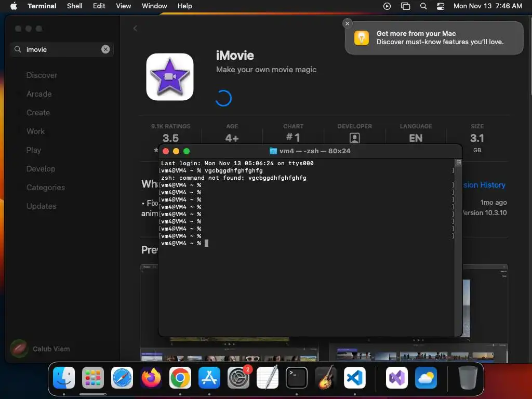The height and width of the screenshot is (399, 532).
Task: Open GarageBand from the Dock
Action: [326, 378]
